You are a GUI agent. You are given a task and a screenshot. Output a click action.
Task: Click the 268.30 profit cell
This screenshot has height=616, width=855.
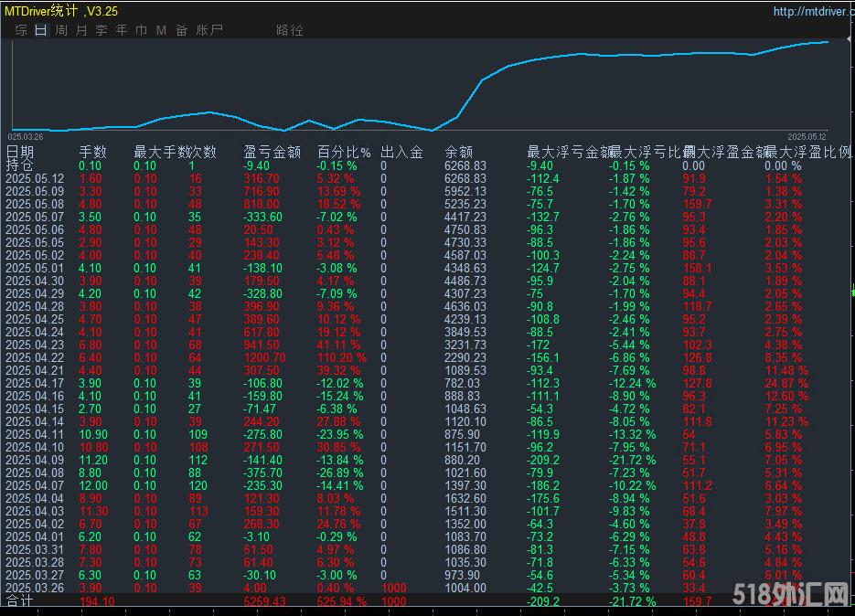click(262, 525)
